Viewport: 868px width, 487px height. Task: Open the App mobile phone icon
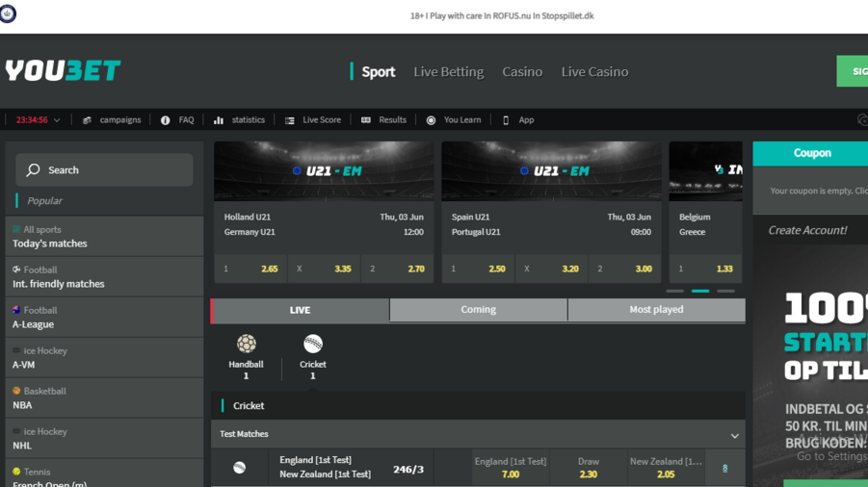(506, 120)
